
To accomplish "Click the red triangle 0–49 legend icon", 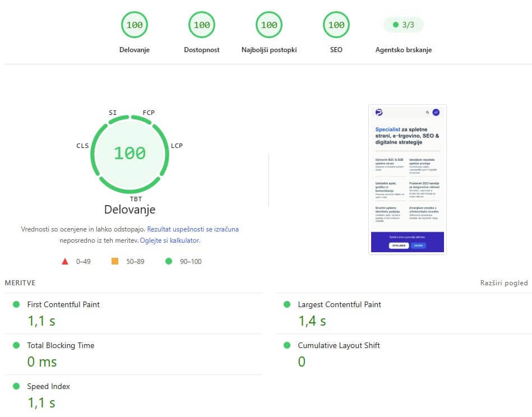I will click(65, 261).
